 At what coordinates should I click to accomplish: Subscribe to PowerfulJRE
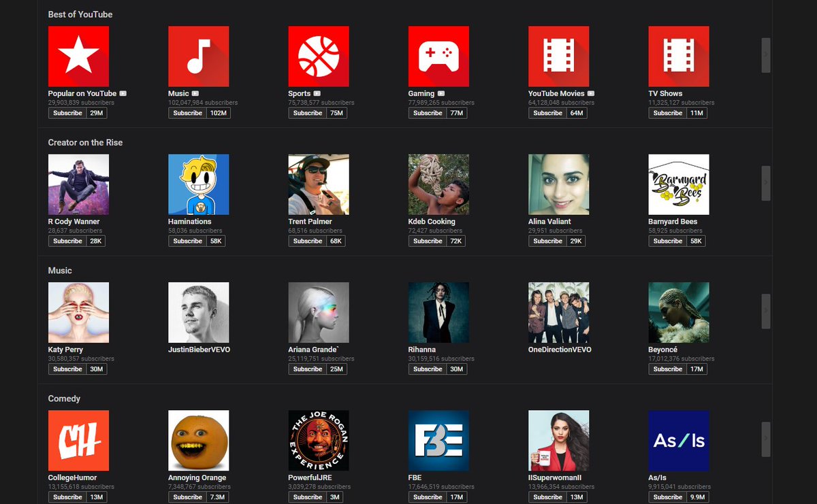308,497
